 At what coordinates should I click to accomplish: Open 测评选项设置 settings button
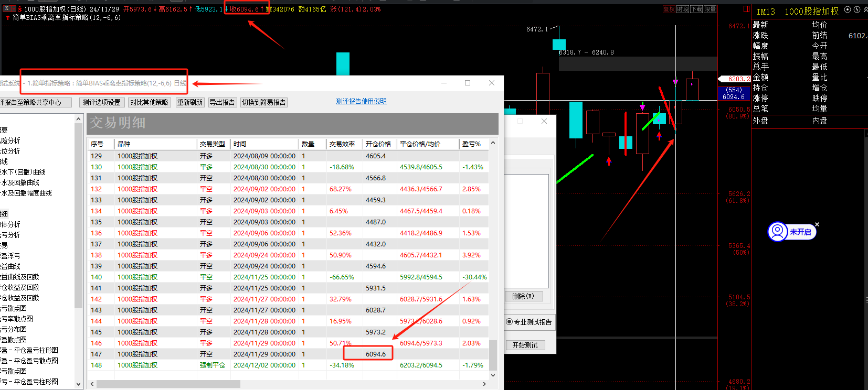[101, 102]
